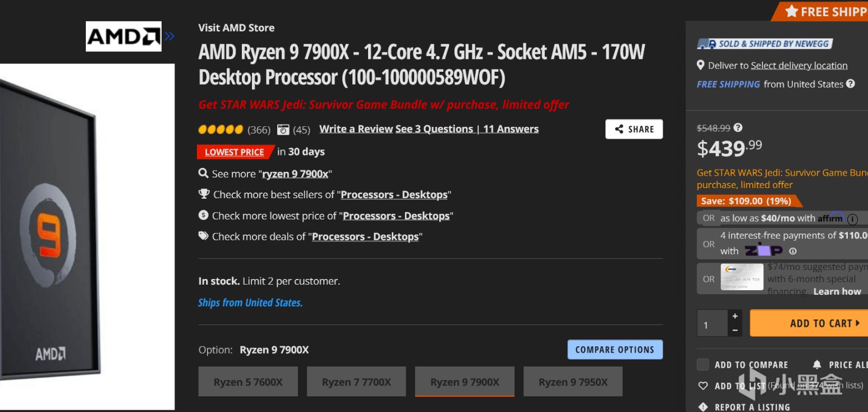The height and width of the screenshot is (412, 868).
Task: Click the magnifier icon before See more
Action: click(x=203, y=173)
